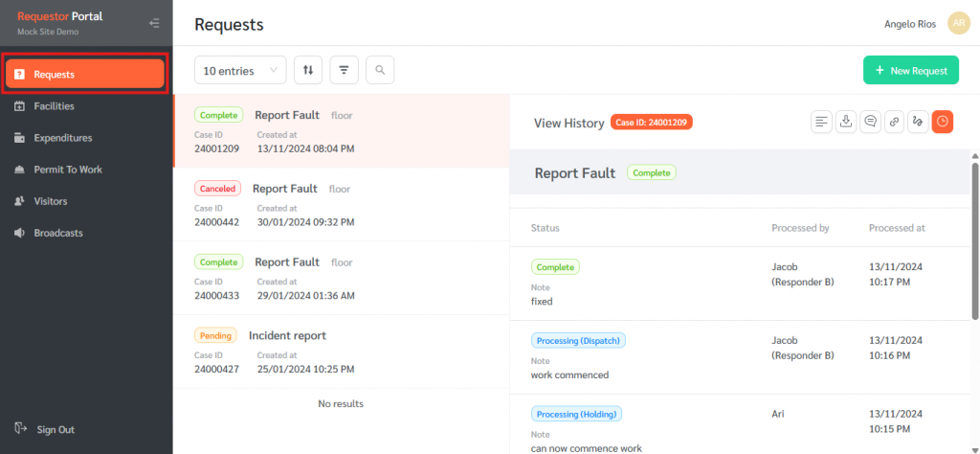Select Broadcasts in the sidebar
This screenshot has height=454, width=980.
point(57,233)
